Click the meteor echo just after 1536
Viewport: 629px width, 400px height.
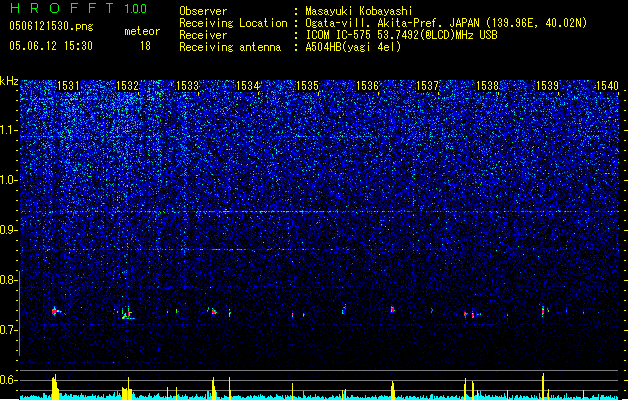tap(393, 309)
